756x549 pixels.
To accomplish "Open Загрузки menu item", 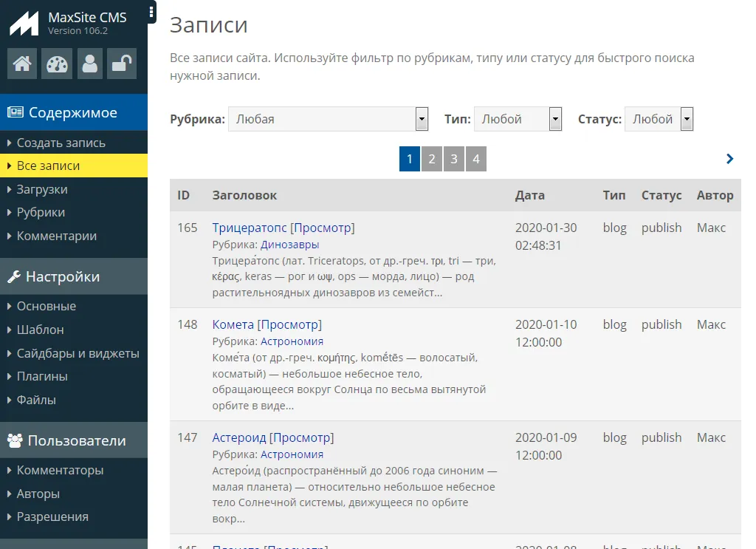I will tap(42, 189).
